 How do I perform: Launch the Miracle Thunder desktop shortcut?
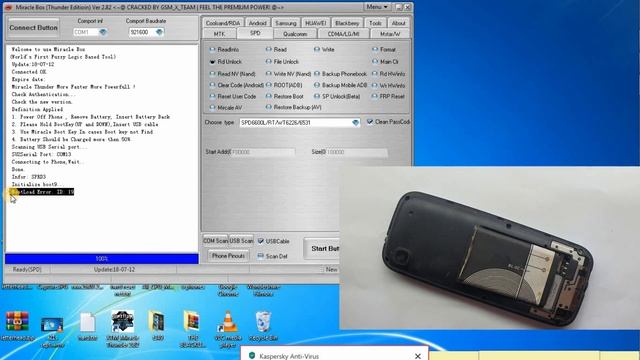pyautogui.click(x=122, y=329)
